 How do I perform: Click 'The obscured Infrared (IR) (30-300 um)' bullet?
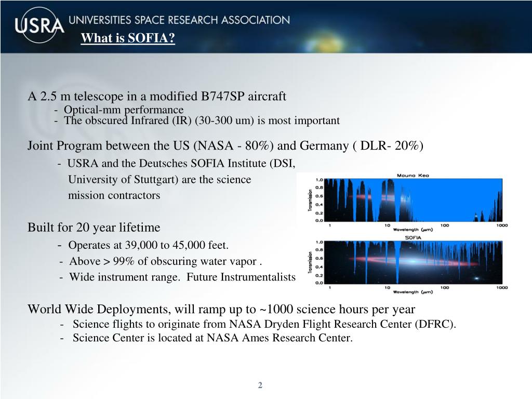click(202, 121)
